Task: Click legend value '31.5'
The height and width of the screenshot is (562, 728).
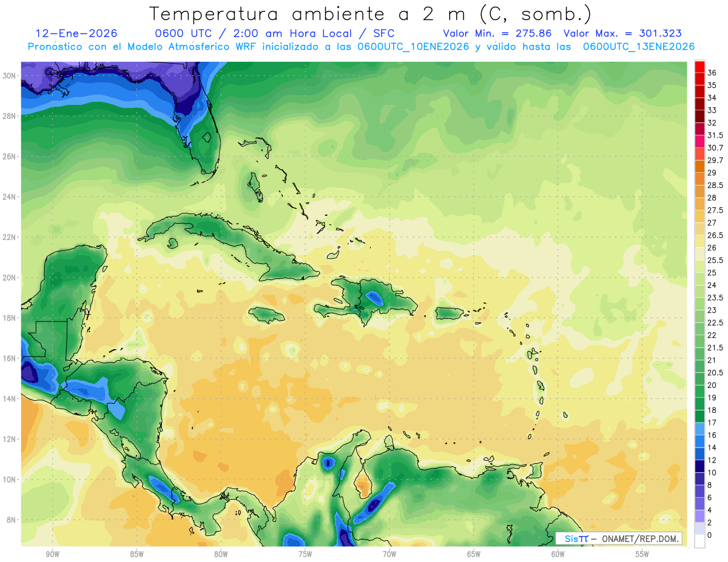Action: coord(715,135)
